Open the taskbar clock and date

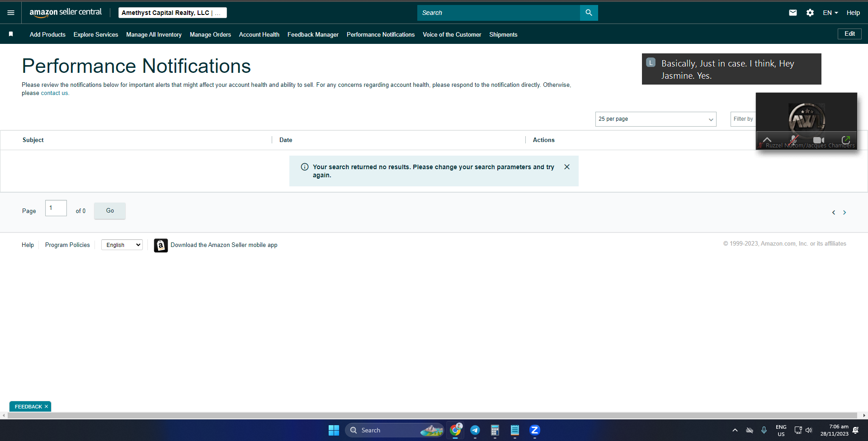tap(835, 430)
